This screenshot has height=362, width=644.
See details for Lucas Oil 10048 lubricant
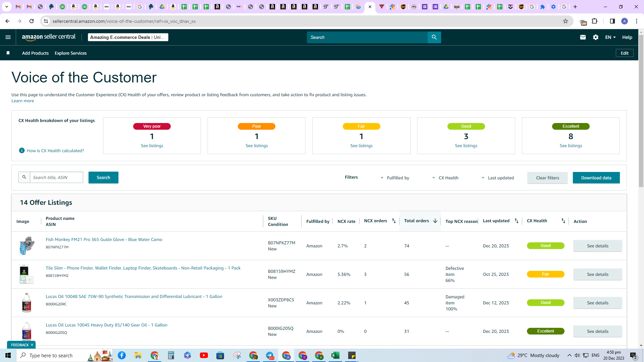pos(597,303)
